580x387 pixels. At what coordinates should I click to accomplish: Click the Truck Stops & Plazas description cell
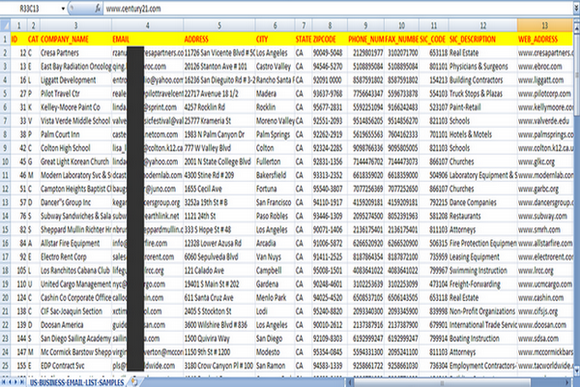click(x=483, y=94)
